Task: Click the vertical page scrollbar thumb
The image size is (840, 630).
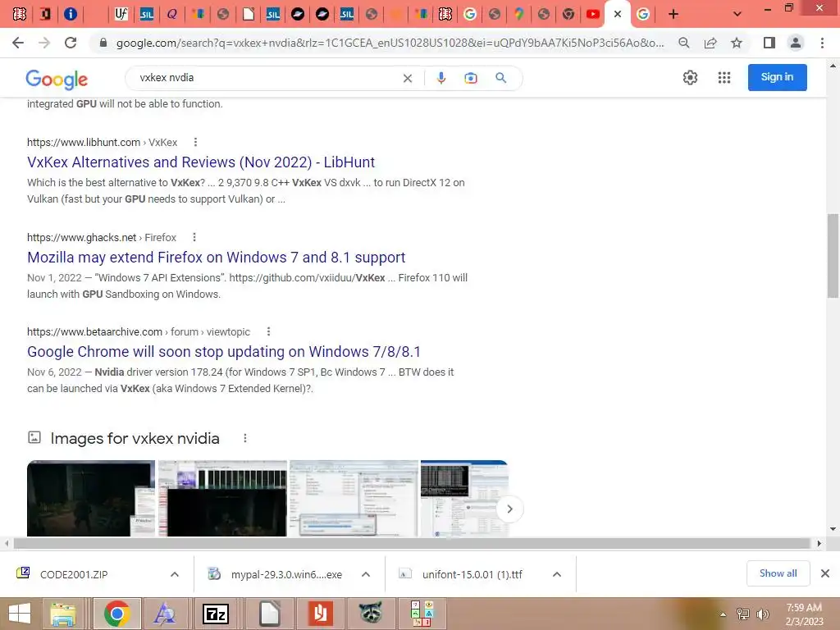Action: tap(833, 256)
